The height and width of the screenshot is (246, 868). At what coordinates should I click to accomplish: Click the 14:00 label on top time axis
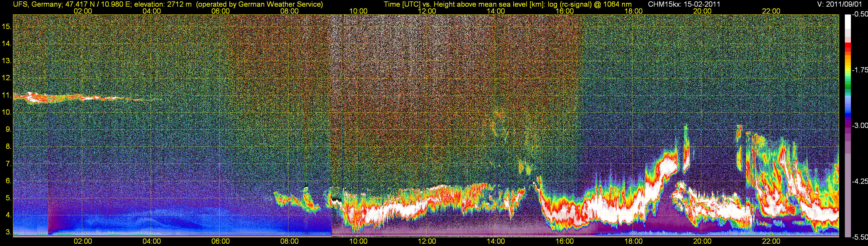496,11
